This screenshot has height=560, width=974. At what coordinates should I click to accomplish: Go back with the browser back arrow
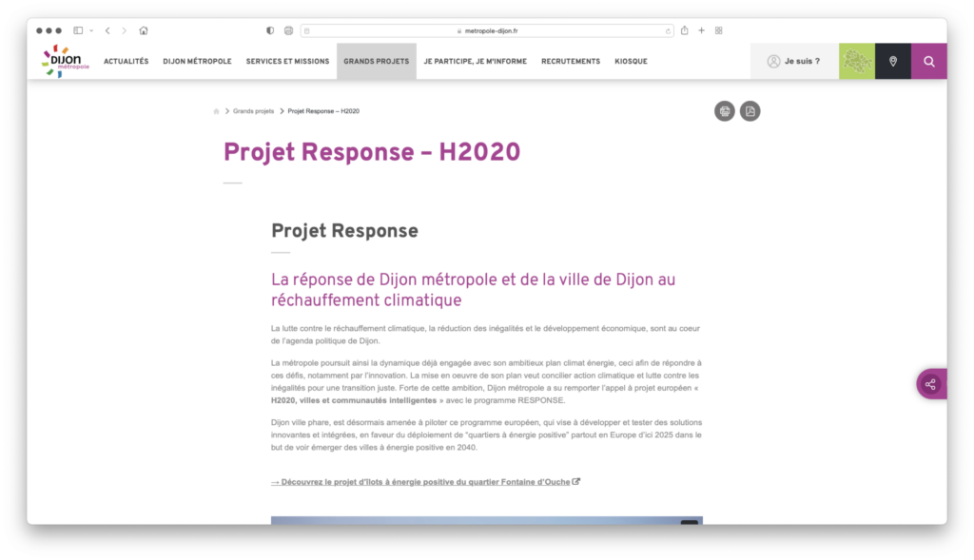coord(107,30)
